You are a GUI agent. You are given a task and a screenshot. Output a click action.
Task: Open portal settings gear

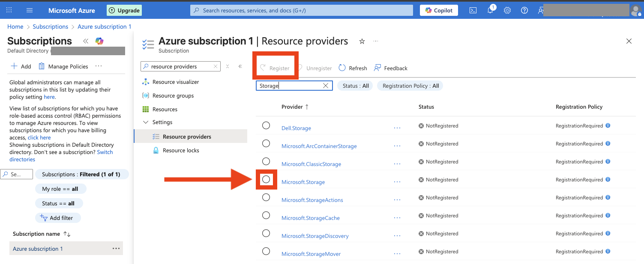coord(507,10)
